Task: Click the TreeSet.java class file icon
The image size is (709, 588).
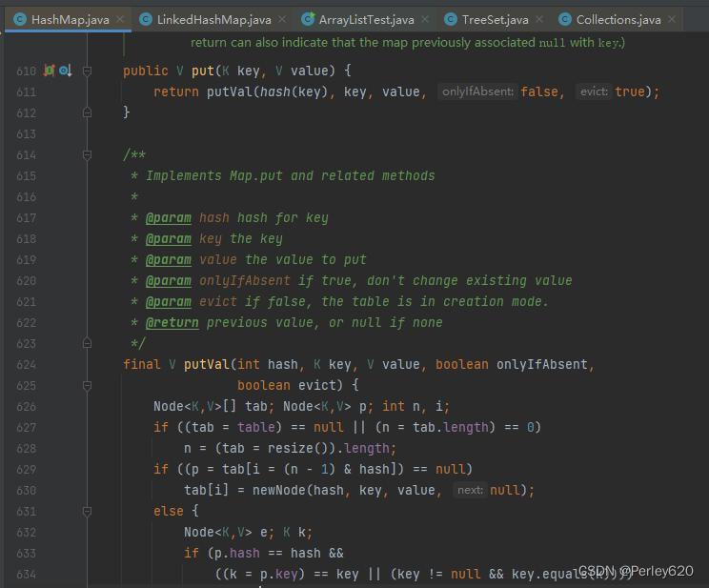Action: 451,19
